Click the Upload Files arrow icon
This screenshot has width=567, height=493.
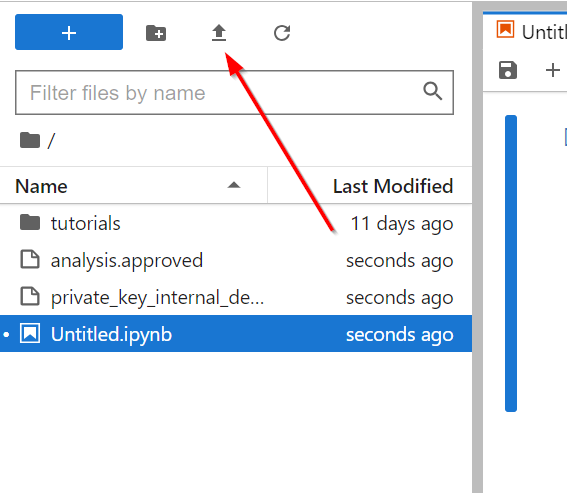[x=219, y=33]
